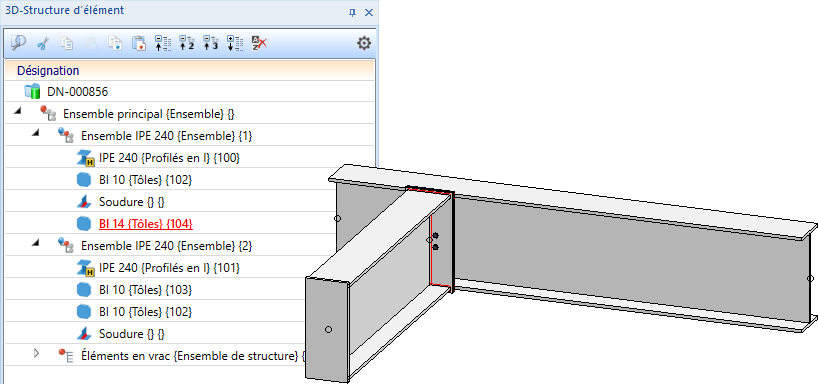
Task: Expand the Éléments en vrac node
Action: pos(36,353)
